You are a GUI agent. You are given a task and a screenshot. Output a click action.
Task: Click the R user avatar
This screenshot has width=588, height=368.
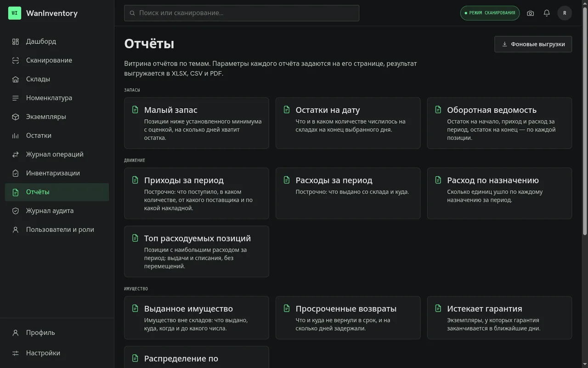tap(565, 13)
